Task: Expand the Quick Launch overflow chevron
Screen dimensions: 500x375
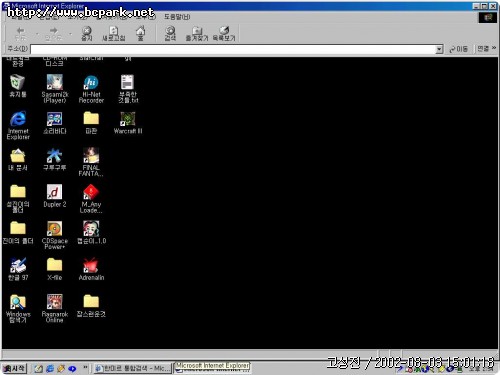Action: 85,367
